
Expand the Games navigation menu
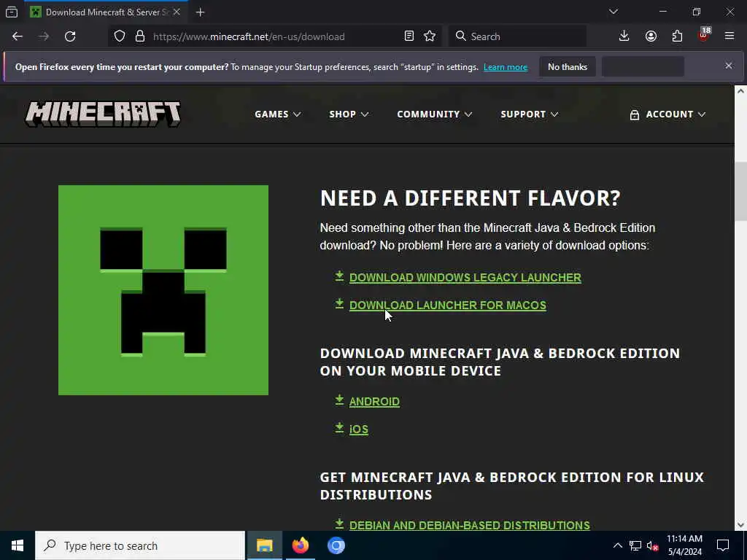[x=277, y=114]
